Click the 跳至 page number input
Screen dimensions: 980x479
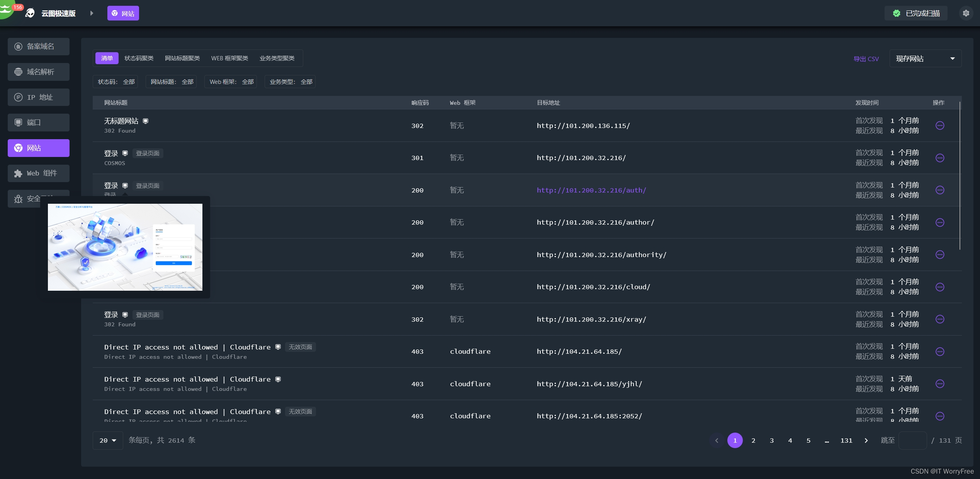click(x=912, y=440)
